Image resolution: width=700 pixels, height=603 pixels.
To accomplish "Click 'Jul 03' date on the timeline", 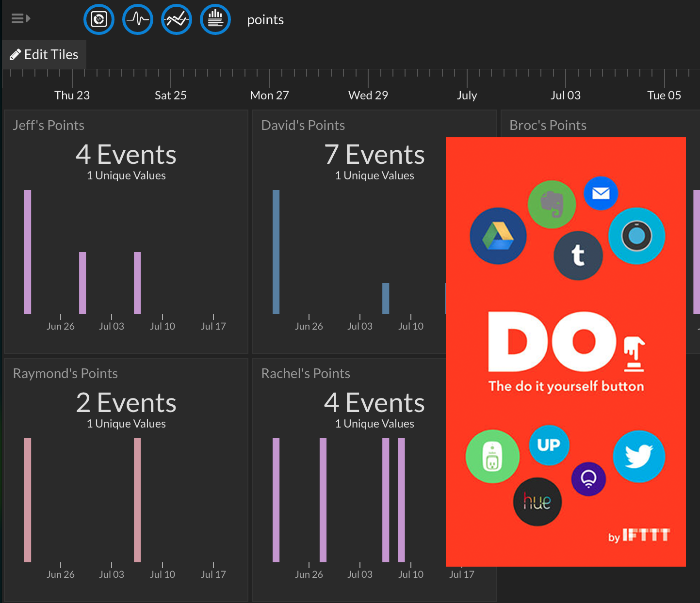I will click(x=565, y=95).
